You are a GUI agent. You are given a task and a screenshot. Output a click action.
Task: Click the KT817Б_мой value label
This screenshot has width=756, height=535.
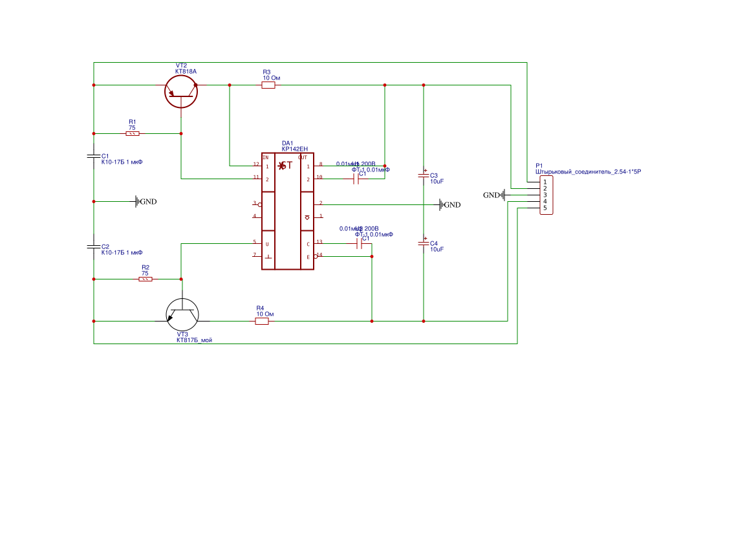tap(194, 340)
